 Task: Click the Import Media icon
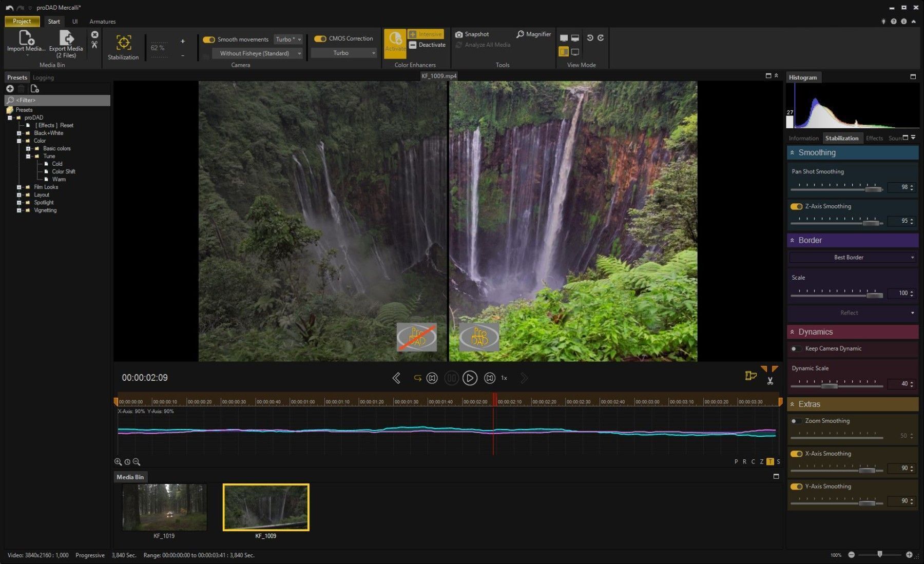click(26, 38)
